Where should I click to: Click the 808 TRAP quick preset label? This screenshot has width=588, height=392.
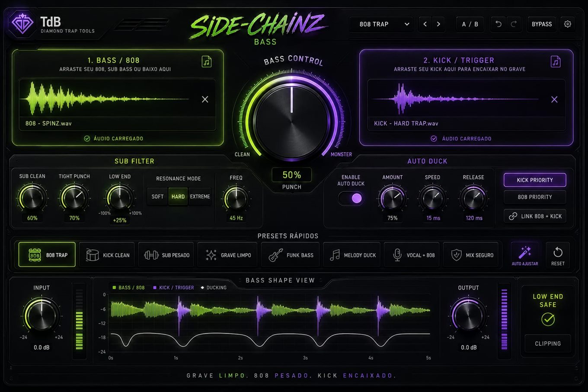pyautogui.click(x=57, y=255)
